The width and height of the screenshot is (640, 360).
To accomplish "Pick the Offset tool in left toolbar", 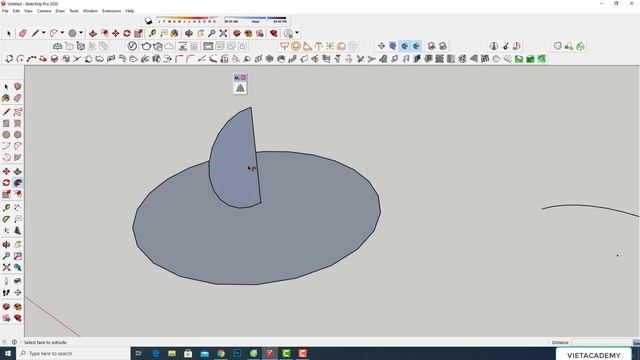I will (18, 194).
